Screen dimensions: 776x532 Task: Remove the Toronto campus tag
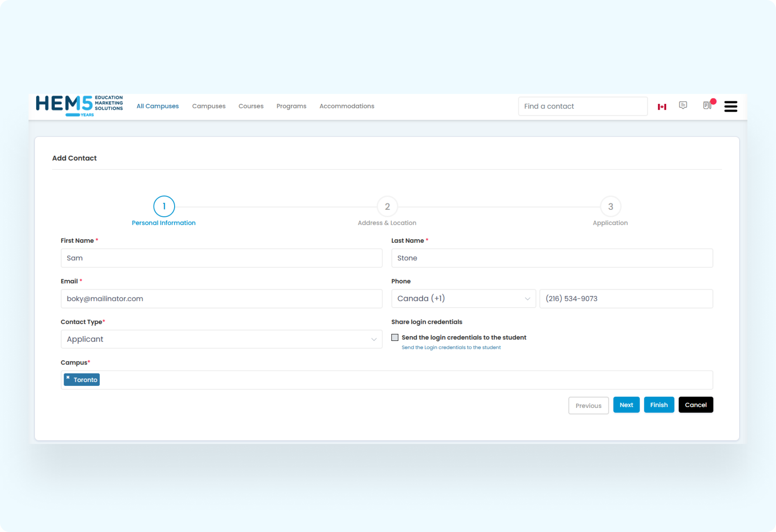(68, 377)
